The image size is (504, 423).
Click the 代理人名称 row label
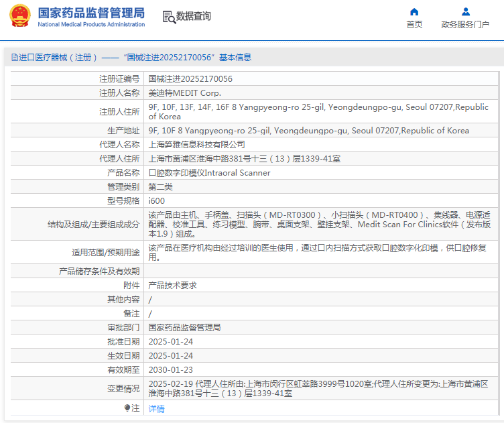[x=119, y=145]
